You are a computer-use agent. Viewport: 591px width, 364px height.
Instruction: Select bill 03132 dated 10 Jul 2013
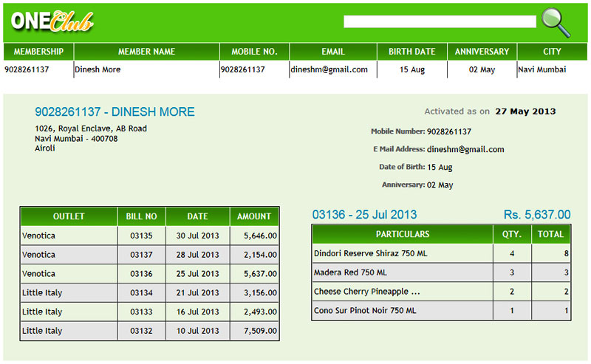141,331
